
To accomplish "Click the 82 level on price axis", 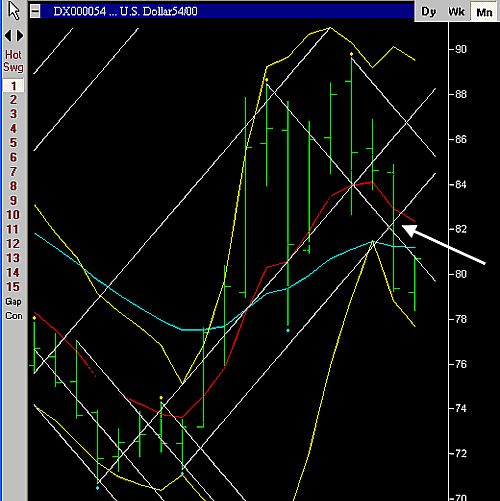I will [x=461, y=229].
